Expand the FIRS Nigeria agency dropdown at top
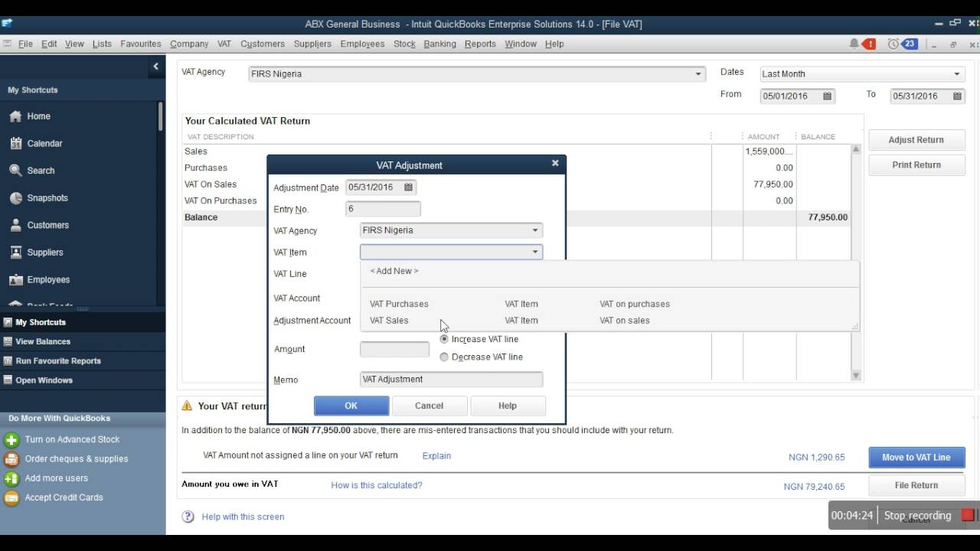Screen dimensions: 980x551 coord(698,74)
